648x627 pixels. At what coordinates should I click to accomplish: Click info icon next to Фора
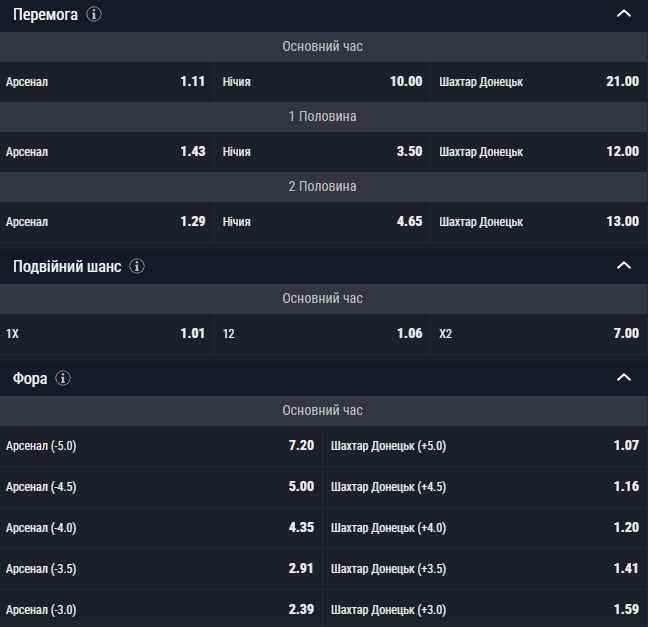(63, 378)
